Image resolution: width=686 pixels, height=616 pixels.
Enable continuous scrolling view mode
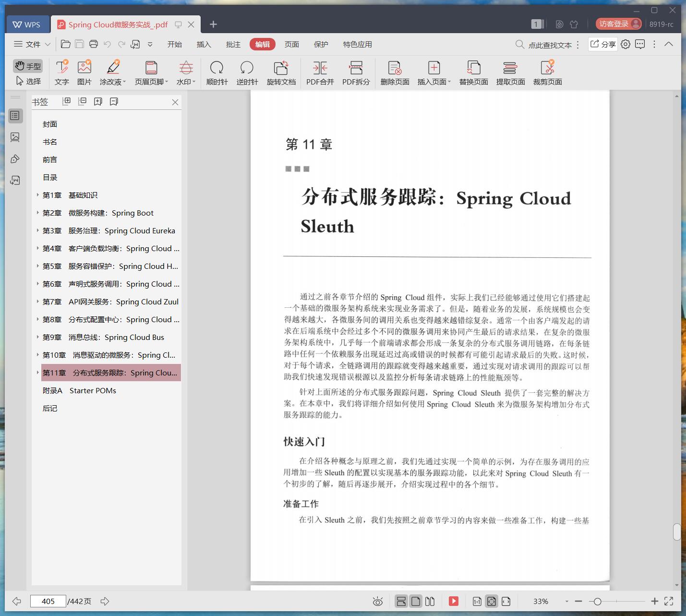click(x=401, y=601)
